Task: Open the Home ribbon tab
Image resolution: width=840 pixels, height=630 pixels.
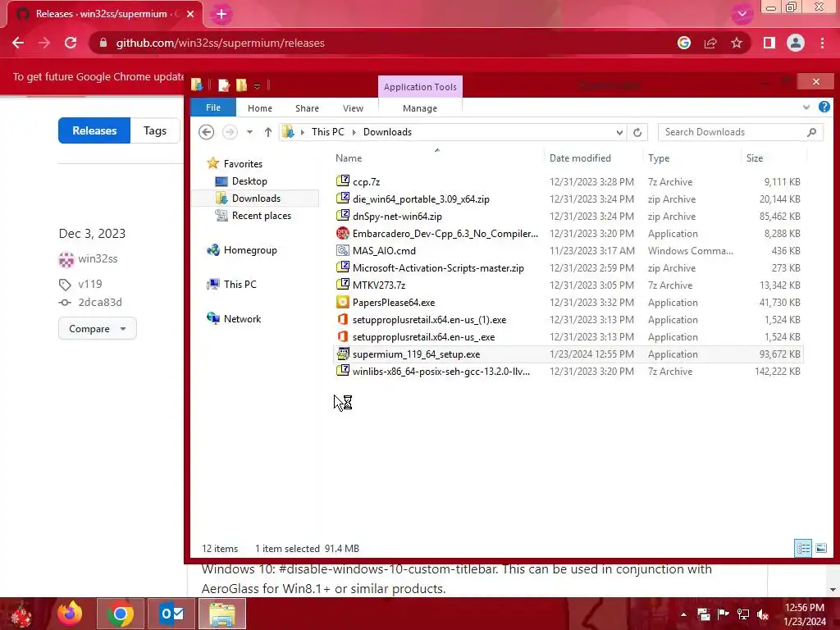Action: [260, 108]
